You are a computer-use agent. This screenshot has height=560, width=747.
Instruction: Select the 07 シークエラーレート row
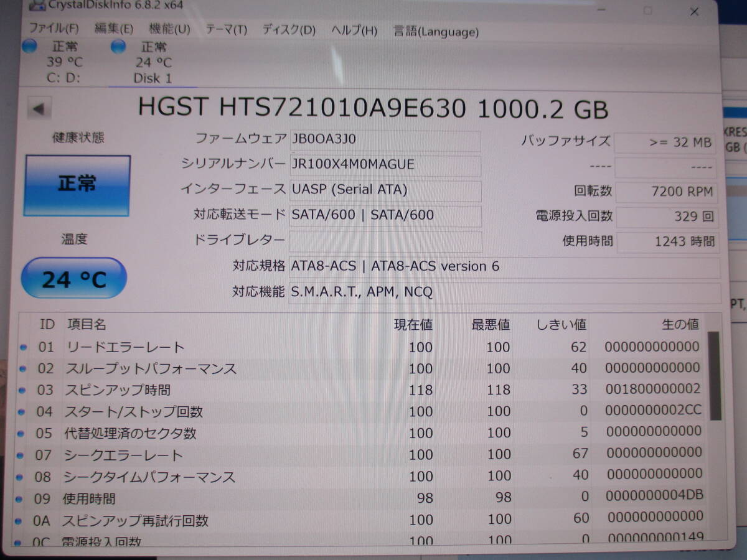[x=361, y=455]
